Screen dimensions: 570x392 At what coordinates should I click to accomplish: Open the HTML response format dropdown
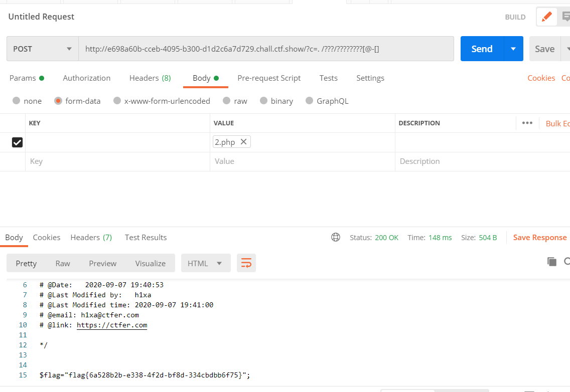[205, 263]
